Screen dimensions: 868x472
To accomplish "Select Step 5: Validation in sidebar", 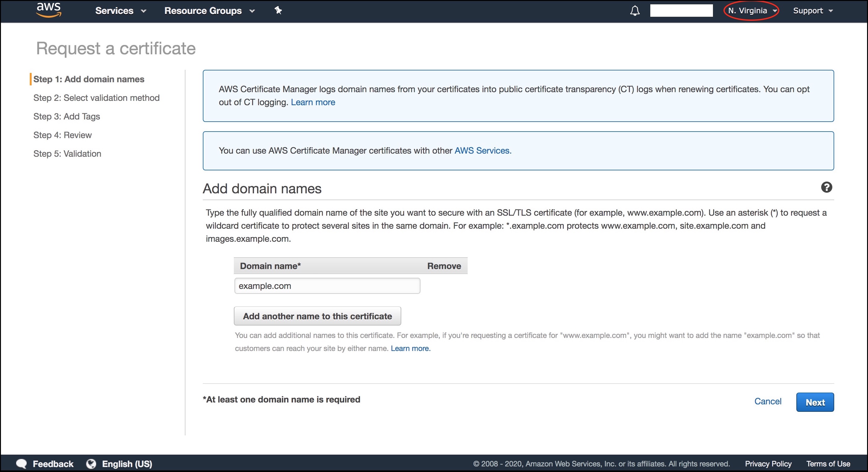I will pos(67,154).
